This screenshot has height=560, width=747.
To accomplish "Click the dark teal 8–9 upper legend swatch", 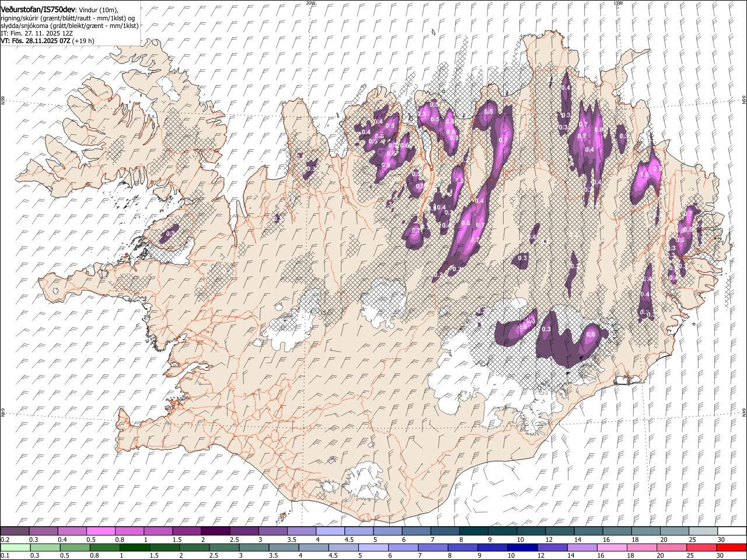I will (x=473, y=531).
